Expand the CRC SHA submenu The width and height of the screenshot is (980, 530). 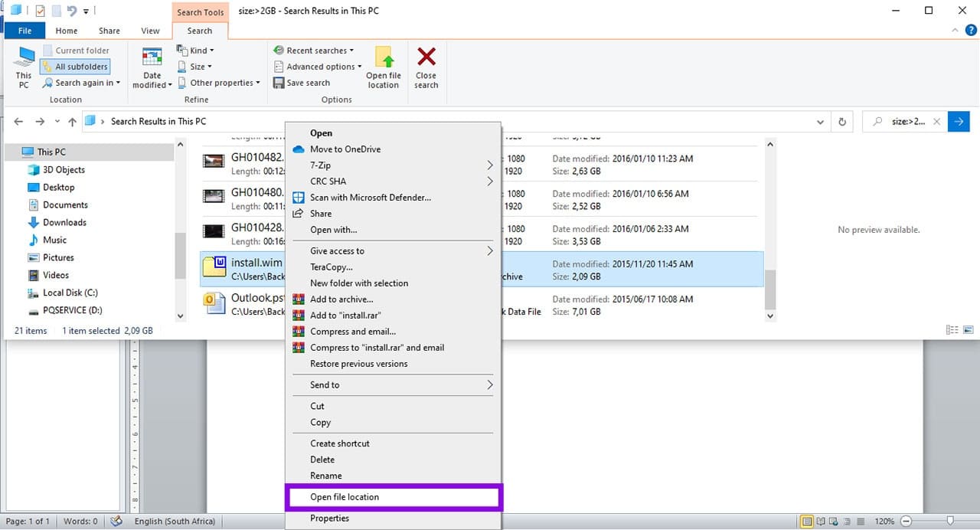click(x=393, y=182)
